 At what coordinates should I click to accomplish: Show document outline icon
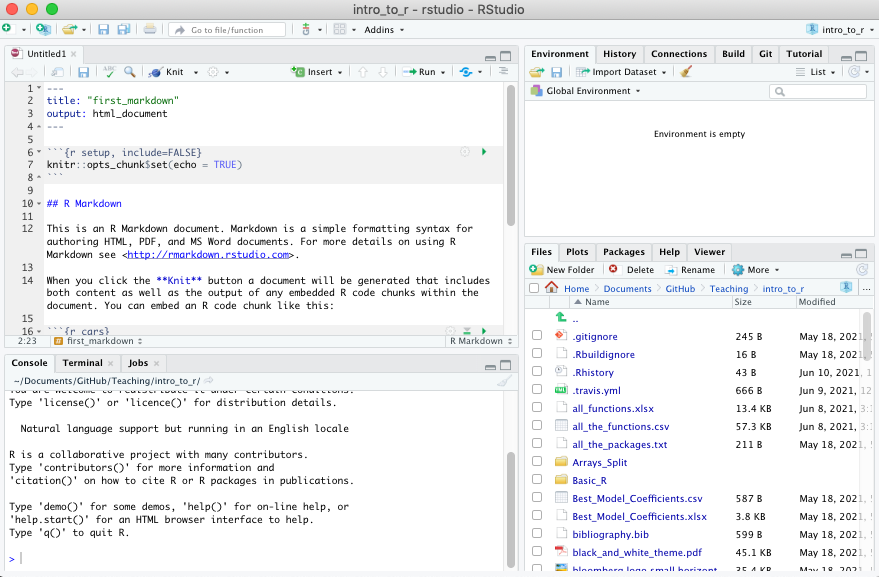click(x=503, y=71)
